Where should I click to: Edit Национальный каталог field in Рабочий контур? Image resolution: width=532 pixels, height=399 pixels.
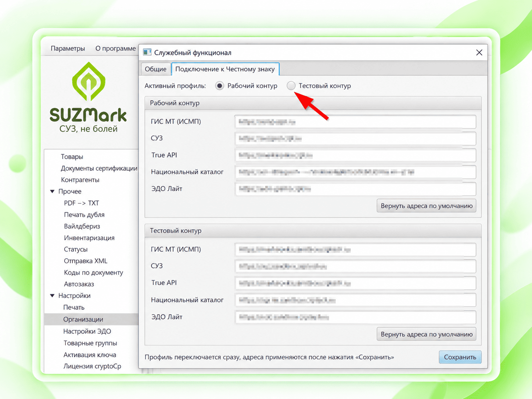pyautogui.click(x=355, y=172)
